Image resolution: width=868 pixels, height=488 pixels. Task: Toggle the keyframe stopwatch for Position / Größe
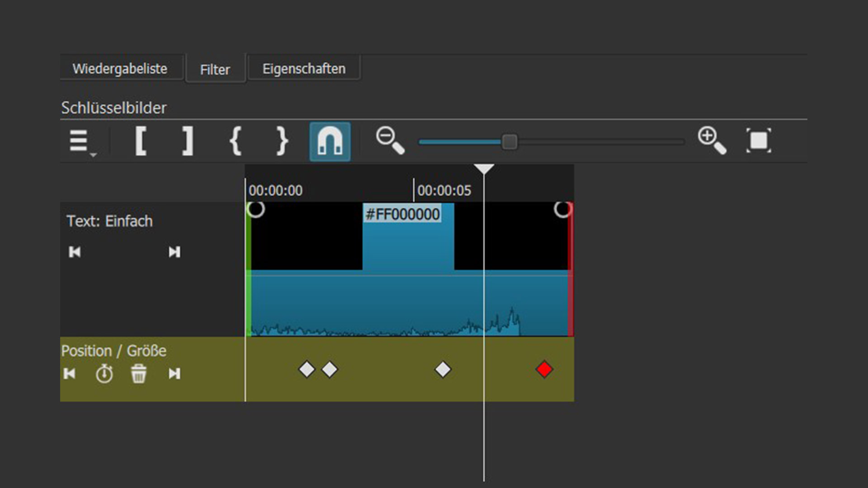104,374
